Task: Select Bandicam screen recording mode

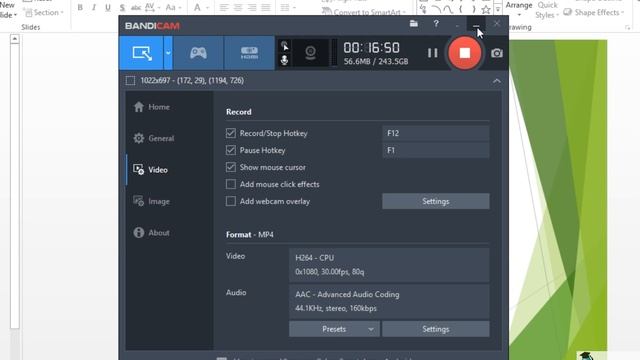Action: click(x=141, y=53)
